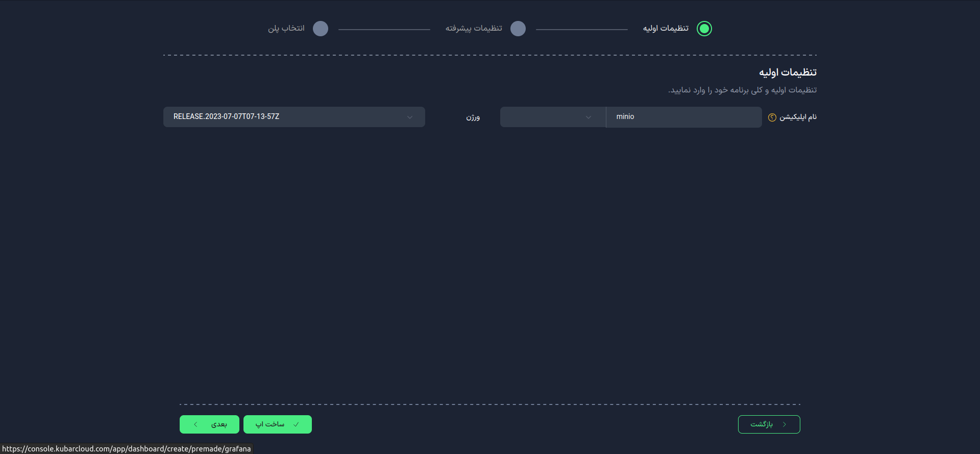Go to the تنظیمات پیشرفته step label
The height and width of the screenshot is (454, 980).
[474, 28]
